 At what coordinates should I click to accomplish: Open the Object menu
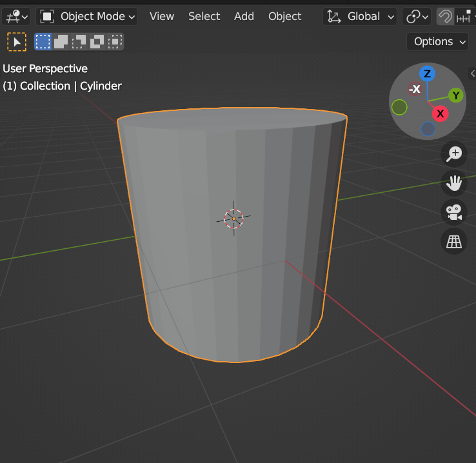click(284, 16)
